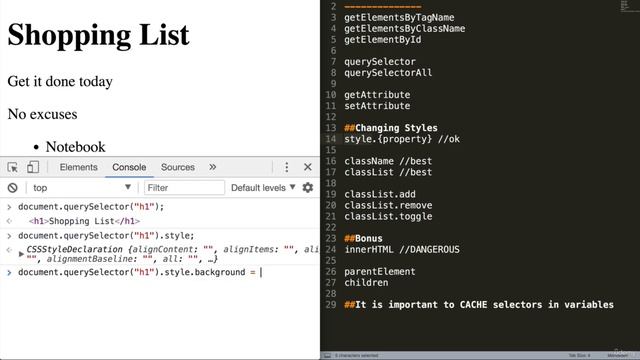Viewport: 640px width, 360px height.
Task: Click querySelectorAll on line 8
Action: point(388,73)
